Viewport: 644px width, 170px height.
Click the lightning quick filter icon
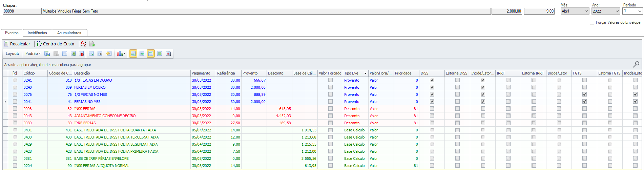click(x=109, y=54)
